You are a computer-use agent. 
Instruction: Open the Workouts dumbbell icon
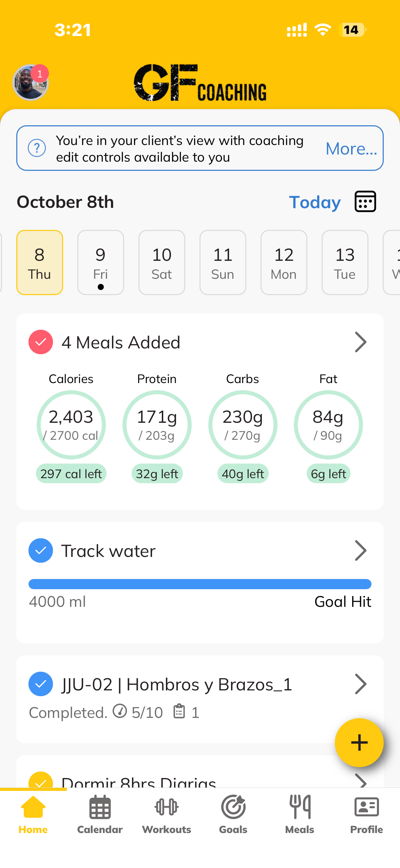point(167,807)
